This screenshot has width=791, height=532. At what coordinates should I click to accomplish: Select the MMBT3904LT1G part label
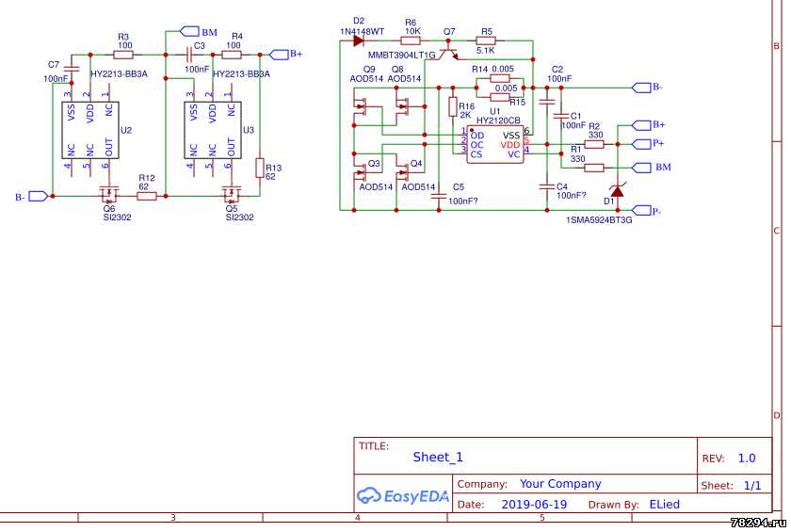pos(401,55)
